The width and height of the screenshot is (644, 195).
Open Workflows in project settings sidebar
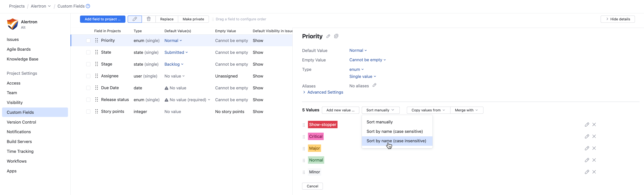point(16,161)
